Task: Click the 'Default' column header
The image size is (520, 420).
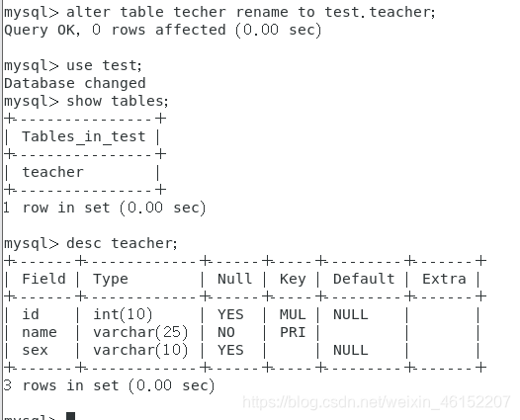Action: tap(364, 279)
